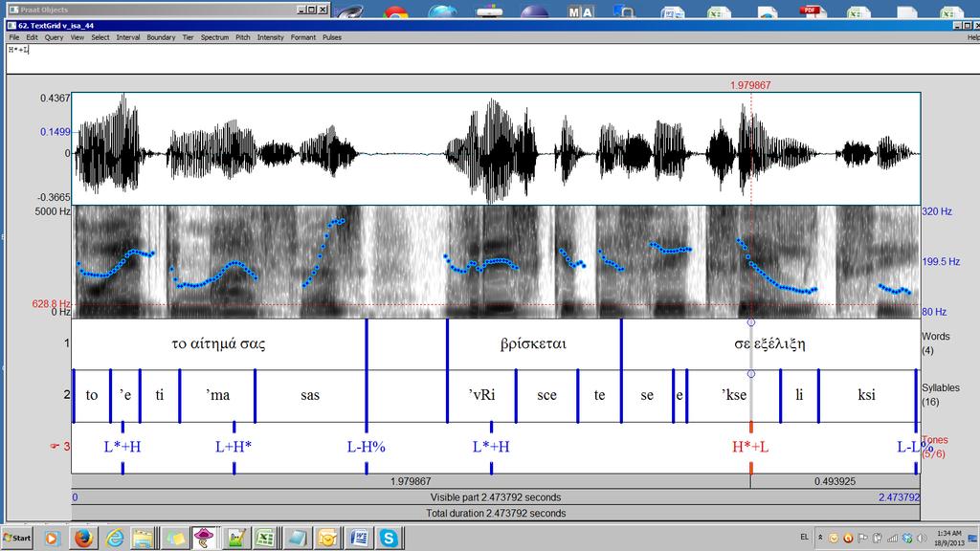Select the L+H* tone point

(234, 447)
